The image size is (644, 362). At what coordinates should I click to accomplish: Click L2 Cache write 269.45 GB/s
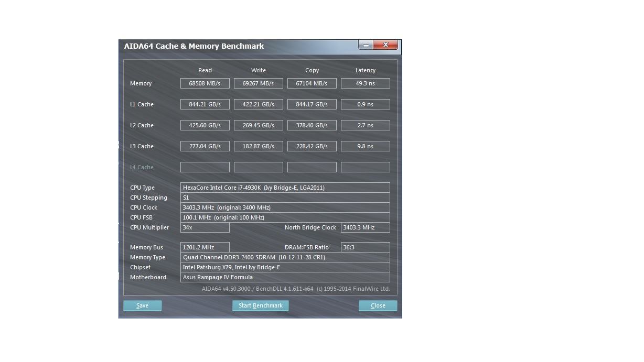coord(259,125)
